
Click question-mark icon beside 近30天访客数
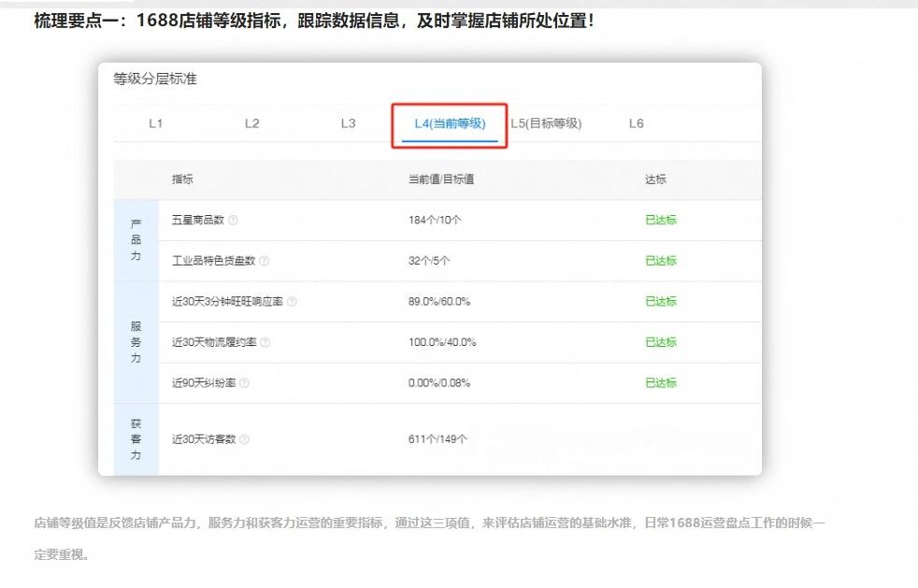tap(244, 439)
